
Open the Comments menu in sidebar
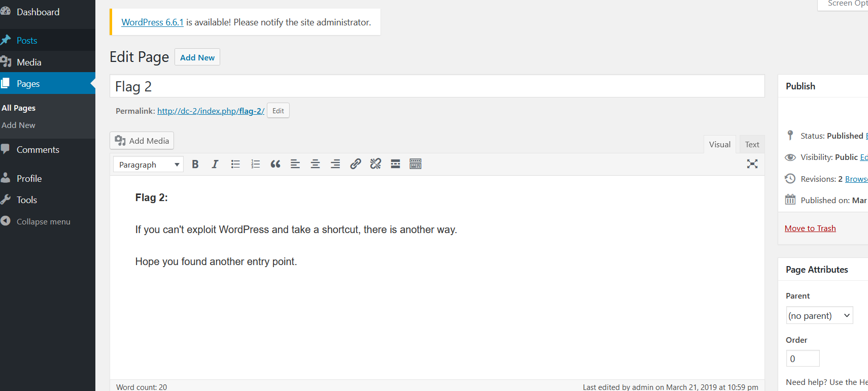38,150
